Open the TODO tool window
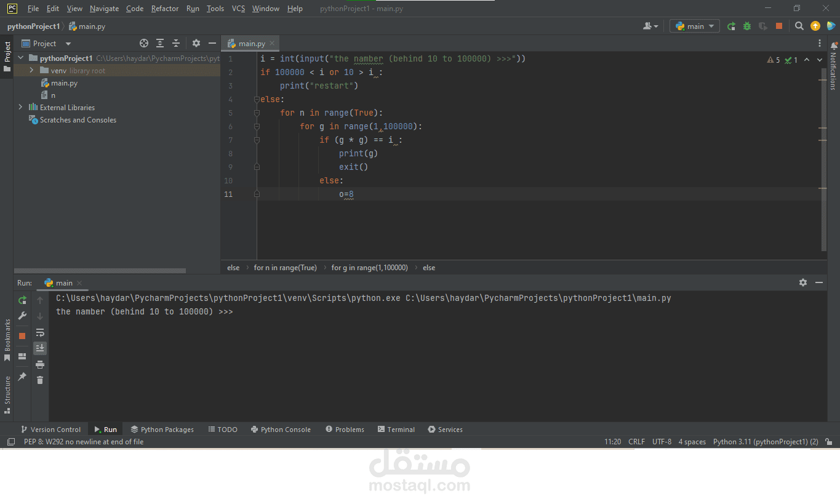Image resolution: width=840 pixels, height=504 pixels. point(223,430)
